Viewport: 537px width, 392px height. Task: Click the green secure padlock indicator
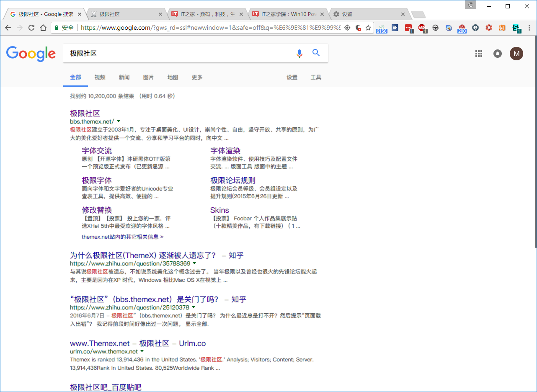click(57, 28)
